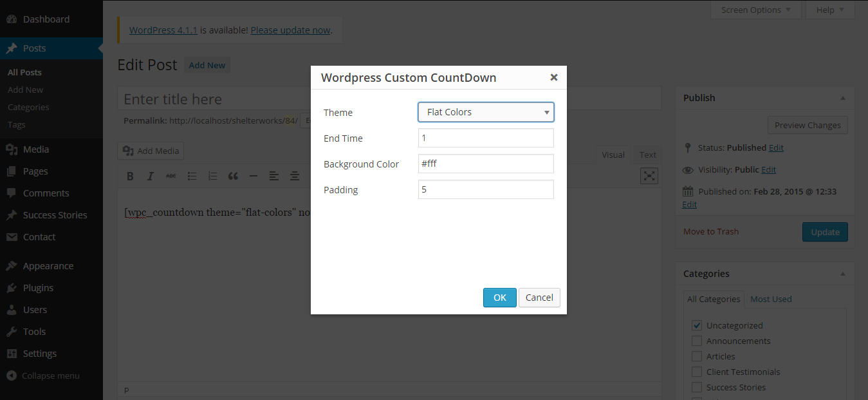Click the Move to Trash link
This screenshot has width=868, height=400.
711,231
